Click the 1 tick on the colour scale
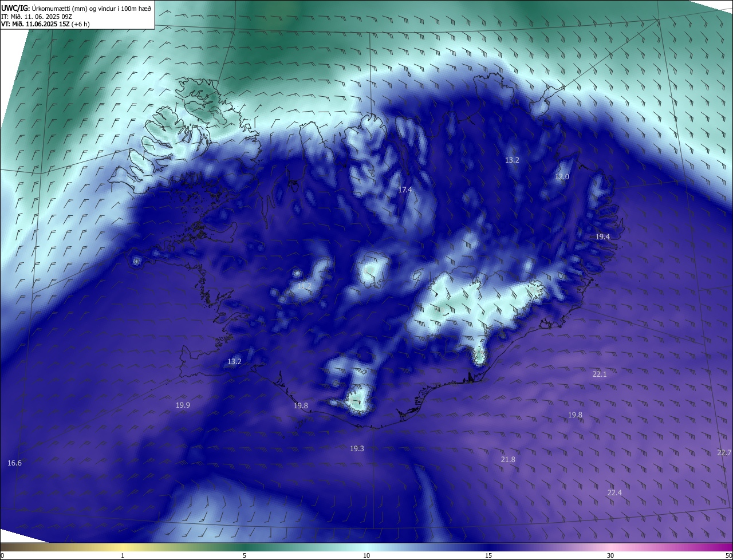Viewport: 733px width, 560px height. pyautogui.click(x=123, y=555)
